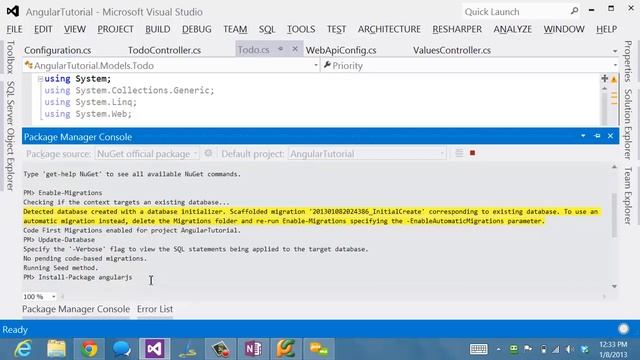Screen dimensions: 640x360
Task: Open OneNote from the taskbar
Action: [x=253, y=349]
